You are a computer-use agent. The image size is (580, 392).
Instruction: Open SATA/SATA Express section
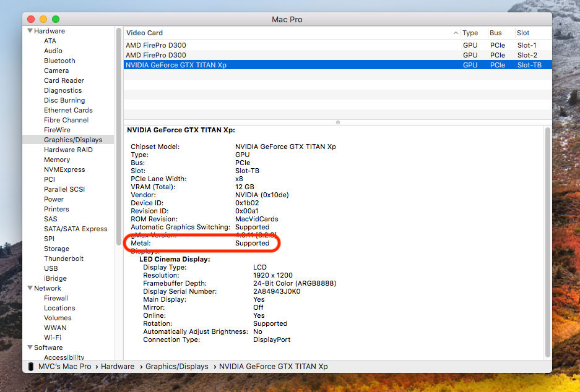(76, 229)
